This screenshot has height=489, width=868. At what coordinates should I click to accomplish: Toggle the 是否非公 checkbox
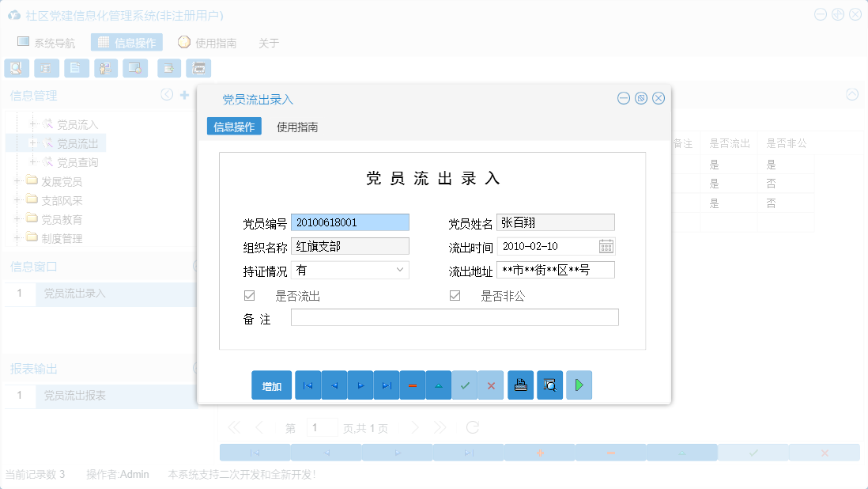(455, 294)
